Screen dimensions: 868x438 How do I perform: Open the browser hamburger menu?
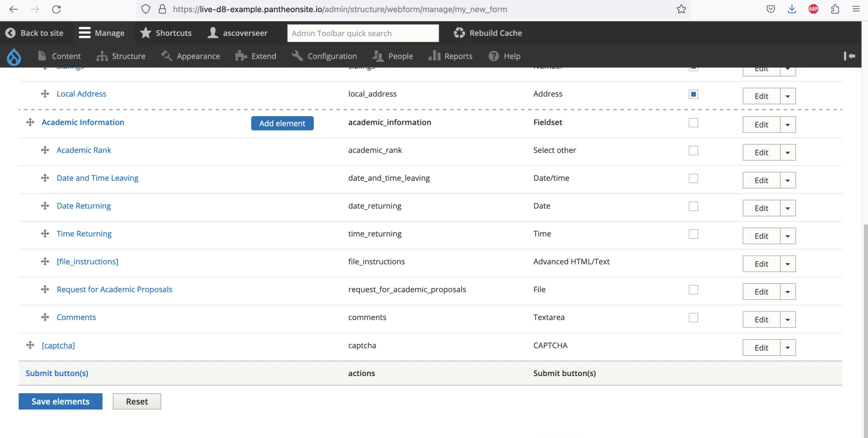[856, 9]
